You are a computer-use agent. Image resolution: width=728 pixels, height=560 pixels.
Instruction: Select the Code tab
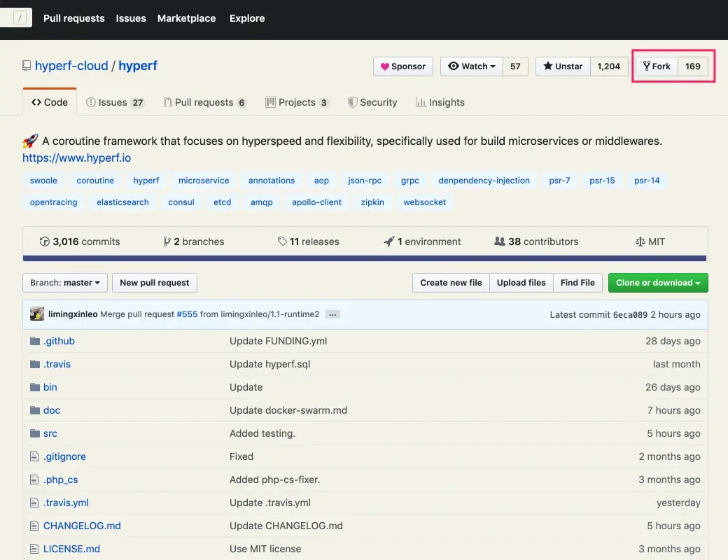50,102
